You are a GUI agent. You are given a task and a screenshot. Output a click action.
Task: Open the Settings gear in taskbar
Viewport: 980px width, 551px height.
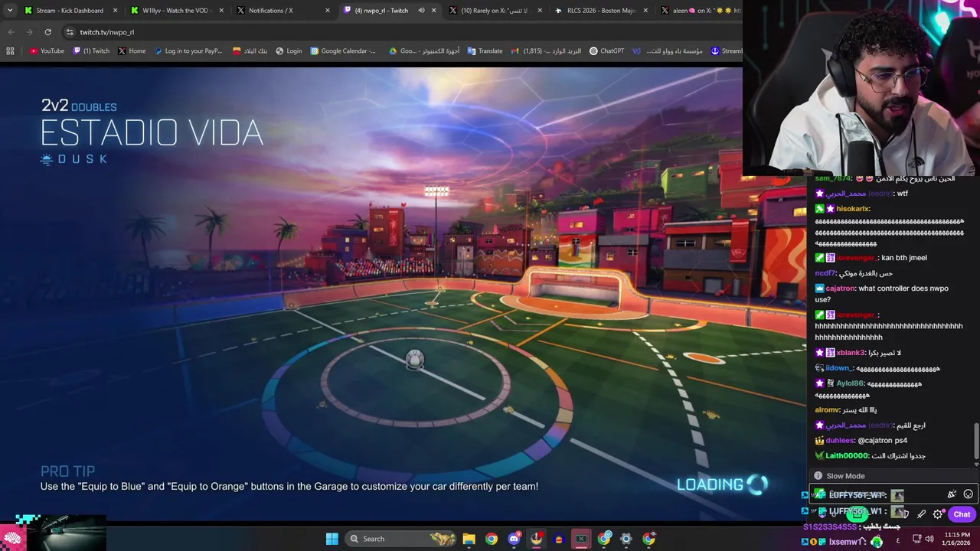(x=626, y=539)
